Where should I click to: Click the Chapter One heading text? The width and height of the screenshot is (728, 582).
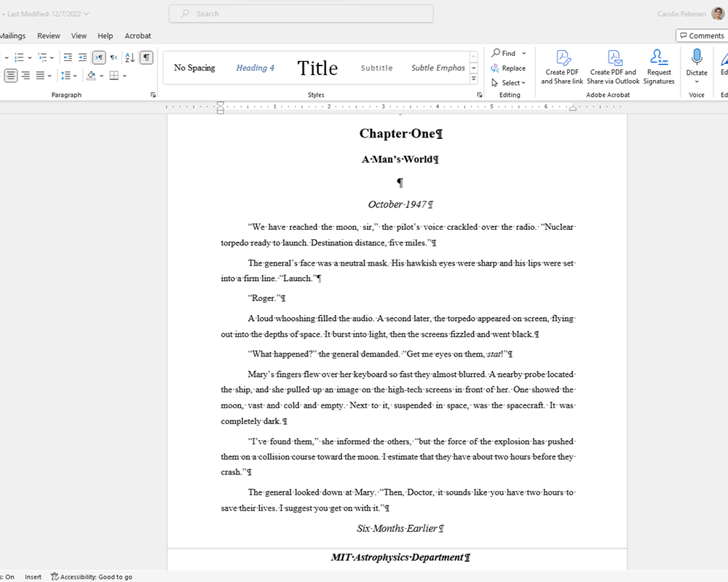tap(401, 134)
